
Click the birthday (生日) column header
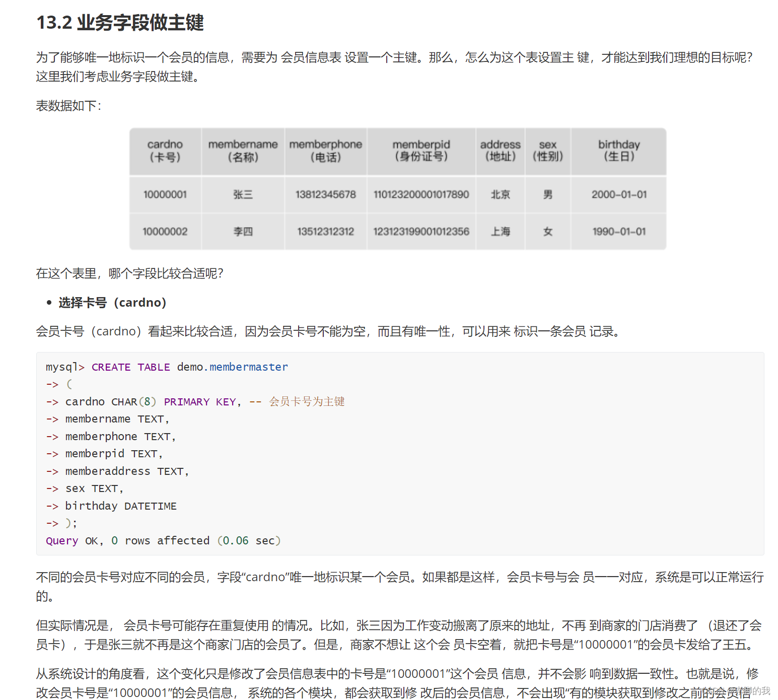618,151
